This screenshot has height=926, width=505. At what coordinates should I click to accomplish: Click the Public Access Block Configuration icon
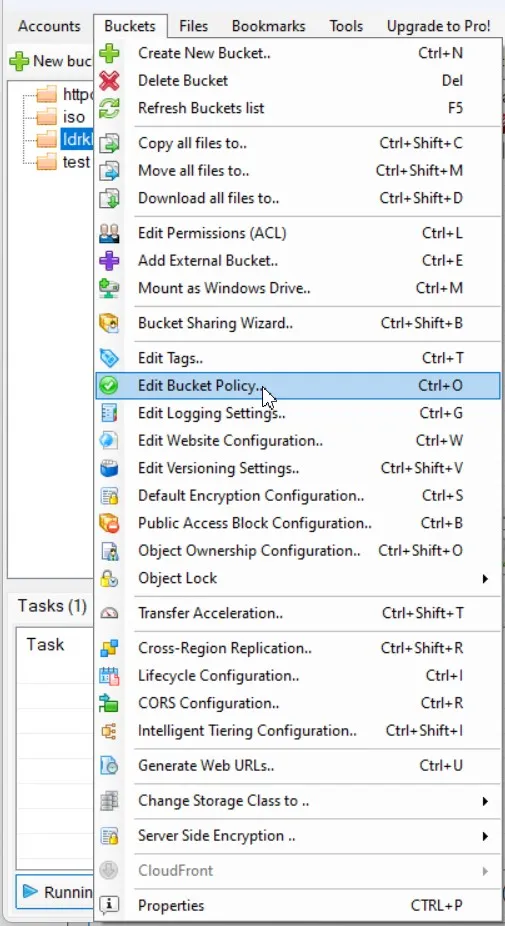click(109, 523)
